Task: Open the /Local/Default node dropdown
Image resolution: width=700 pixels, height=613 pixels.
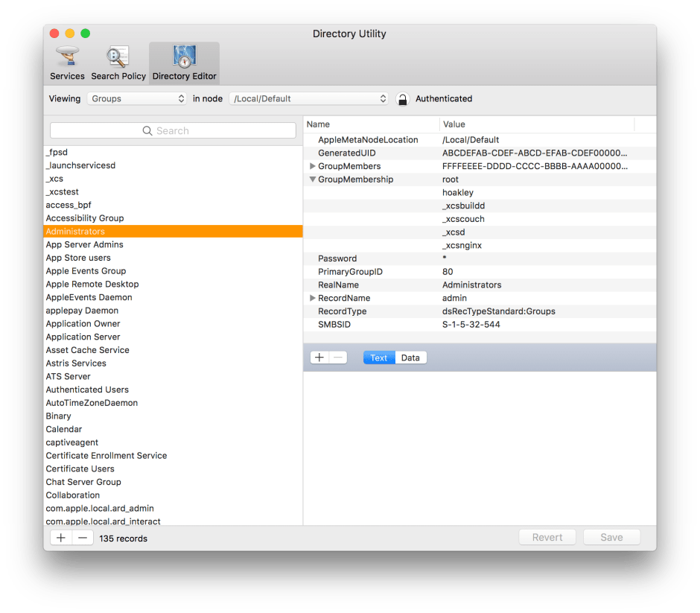Action: (x=308, y=98)
